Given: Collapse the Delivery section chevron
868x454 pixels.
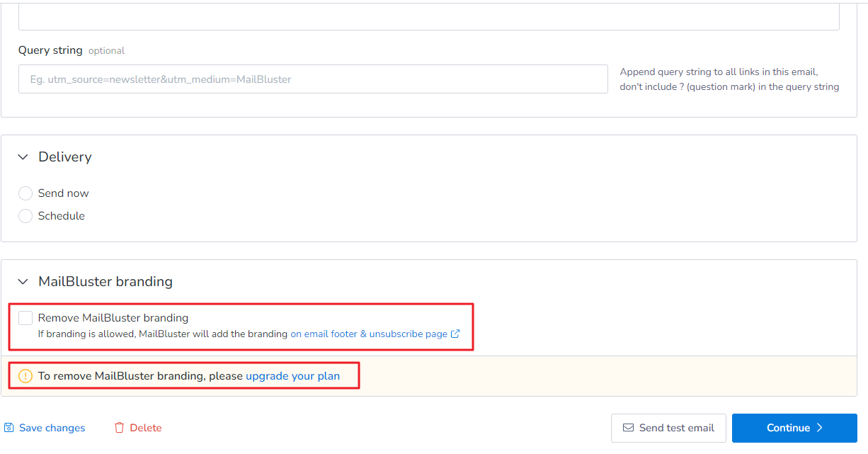Looking at the screenshot, I should point(23,157).
